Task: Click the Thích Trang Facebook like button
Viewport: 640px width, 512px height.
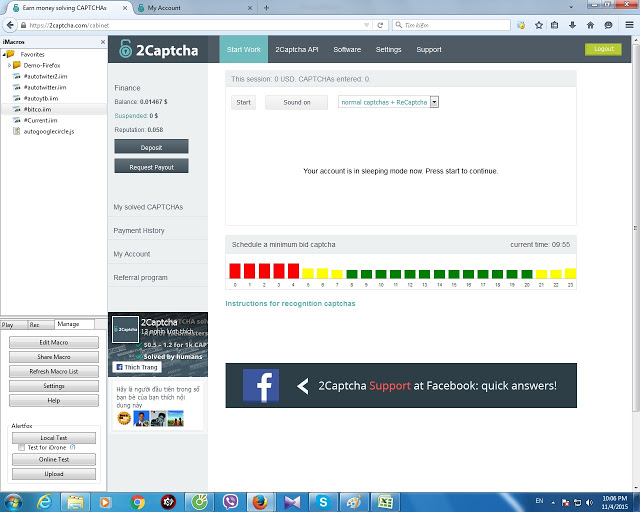Action: 137,367
